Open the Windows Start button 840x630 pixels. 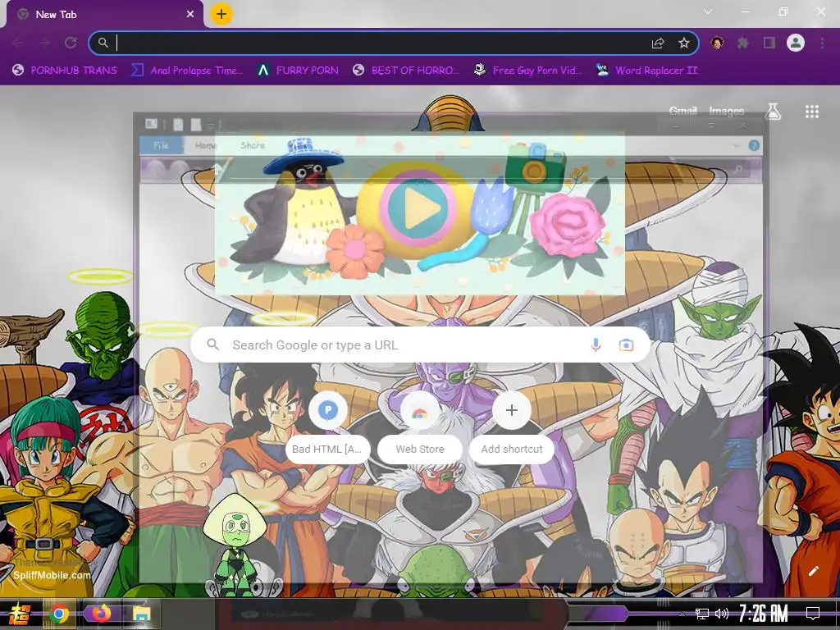[x=20, y=614]
